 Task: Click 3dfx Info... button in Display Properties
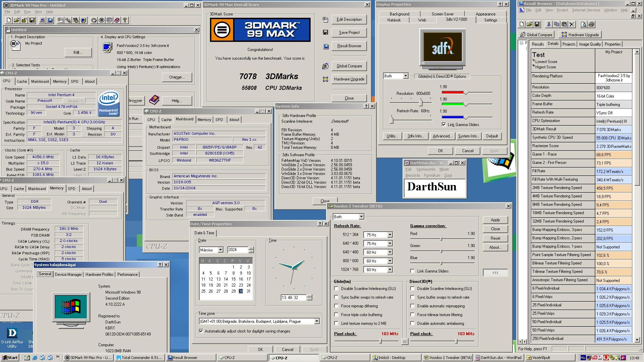click(416, 136)
